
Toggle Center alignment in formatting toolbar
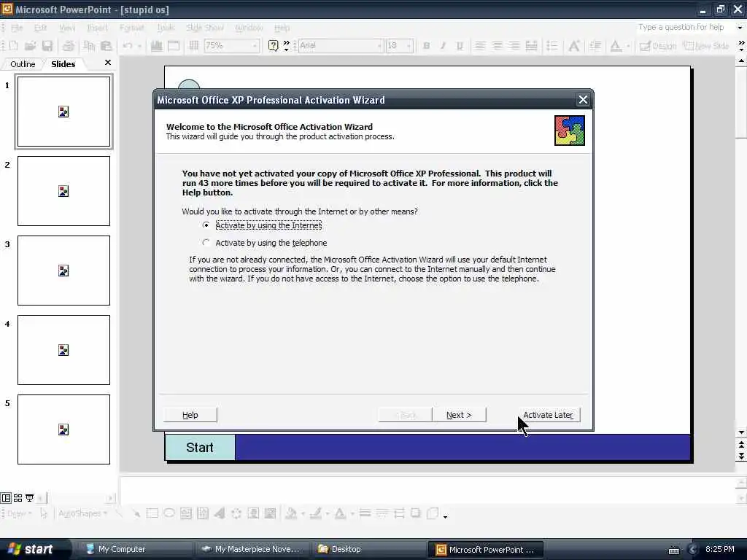[x=497, y=46]
